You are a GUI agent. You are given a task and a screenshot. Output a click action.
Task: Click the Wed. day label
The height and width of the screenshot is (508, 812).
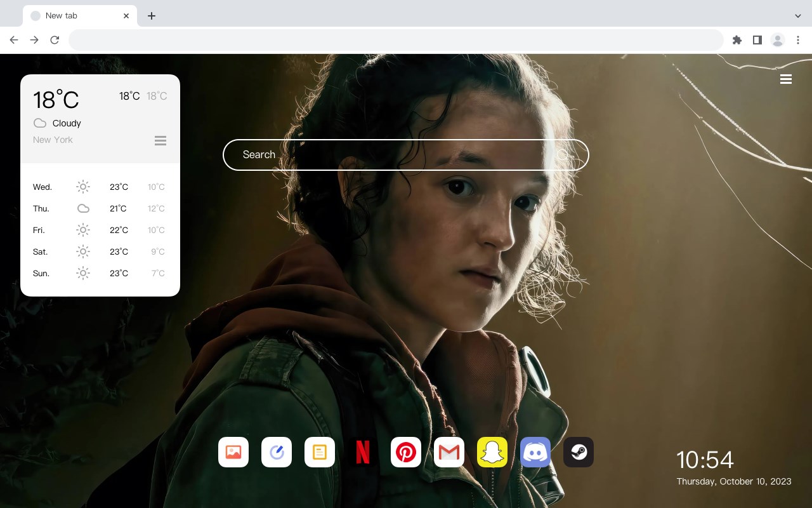point(43,187)
